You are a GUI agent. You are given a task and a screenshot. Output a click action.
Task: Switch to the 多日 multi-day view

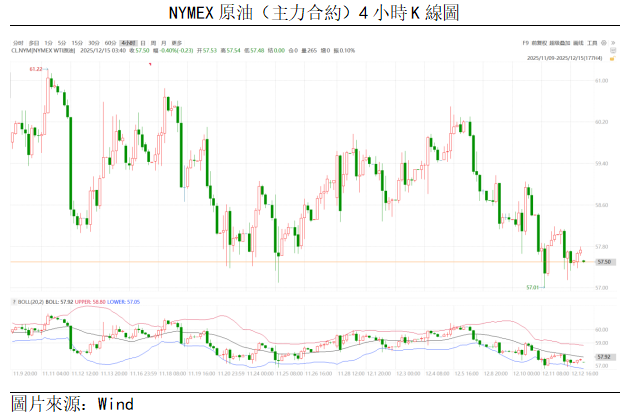pos(33,43)
